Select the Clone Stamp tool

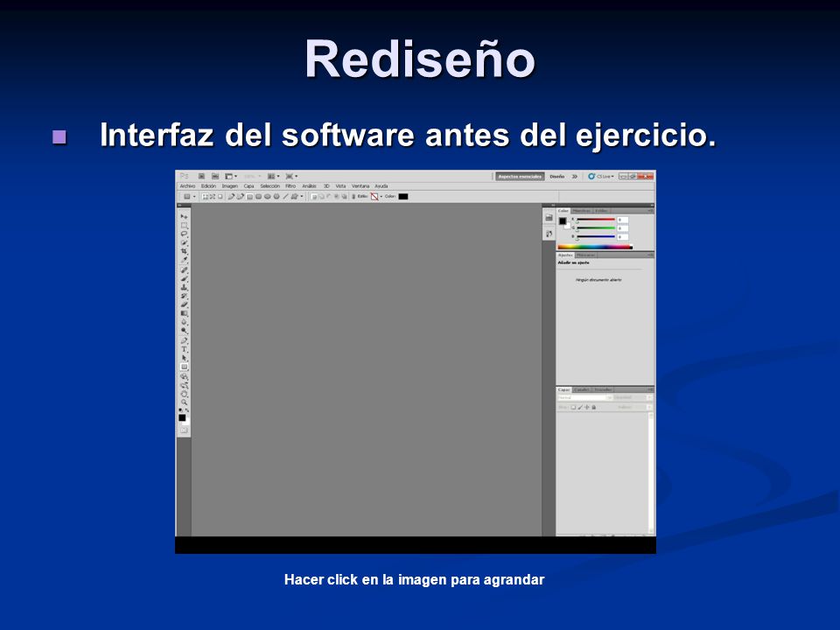184,287
